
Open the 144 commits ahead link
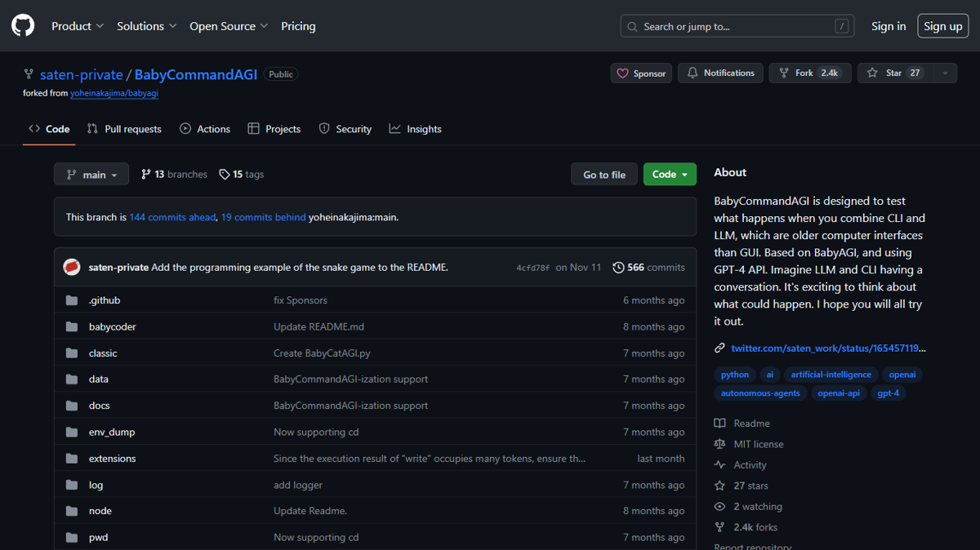(172, 218)
